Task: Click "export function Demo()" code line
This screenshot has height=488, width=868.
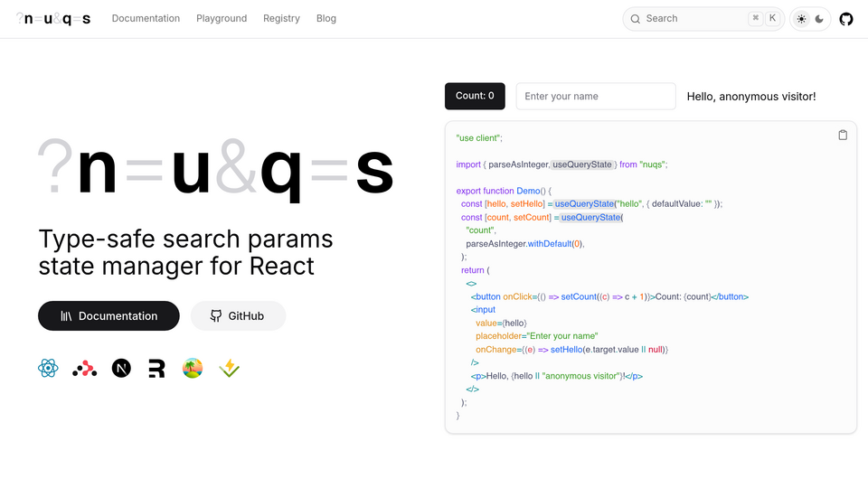Action: [x=504, y=191]
